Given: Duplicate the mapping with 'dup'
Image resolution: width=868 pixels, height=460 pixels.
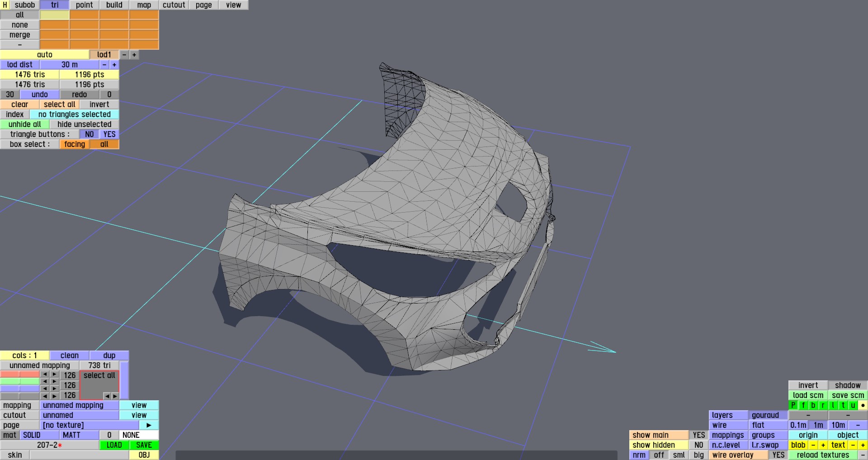Looking at the screenshot, I should (x=109, y=356).
